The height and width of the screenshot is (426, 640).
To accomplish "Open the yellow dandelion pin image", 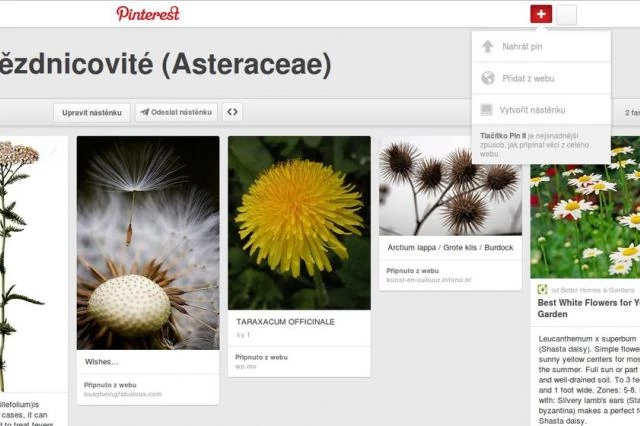I will [x=299, y=223].
